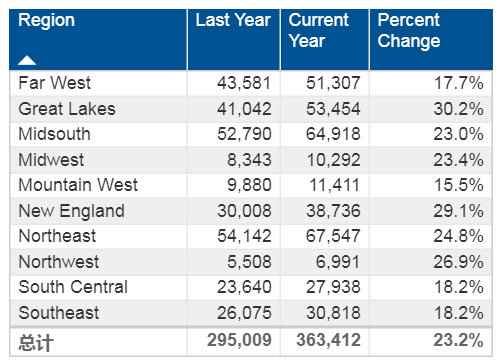Select the Percent Change column header

431,39
